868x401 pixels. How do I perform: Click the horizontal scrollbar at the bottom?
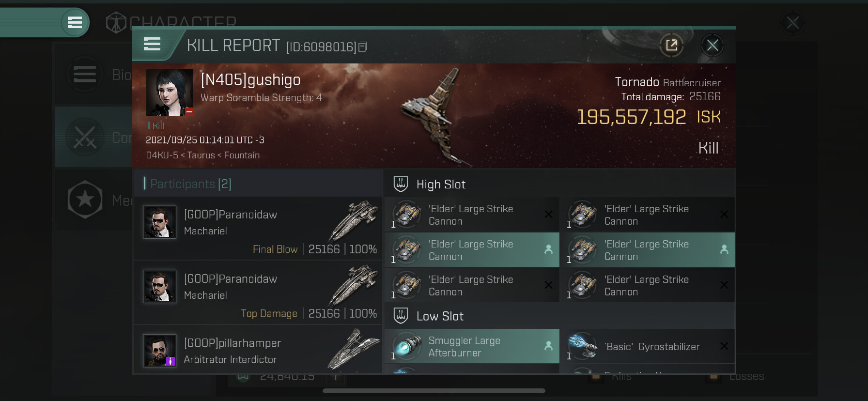pyautogui.click(x=434, y=391)
